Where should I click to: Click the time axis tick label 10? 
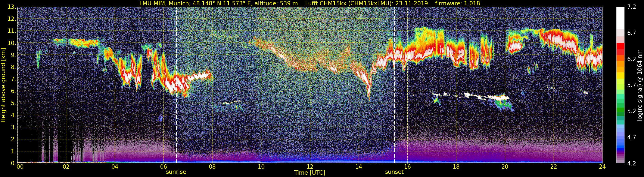pyautogui.click(x=261, y=167)
